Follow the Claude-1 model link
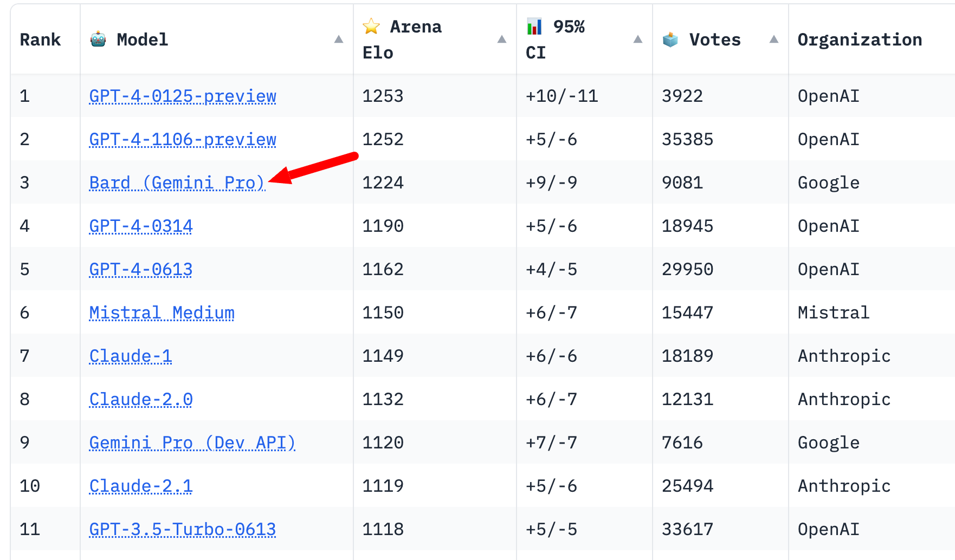The image size is (955, 560). (x=131, y=356)
